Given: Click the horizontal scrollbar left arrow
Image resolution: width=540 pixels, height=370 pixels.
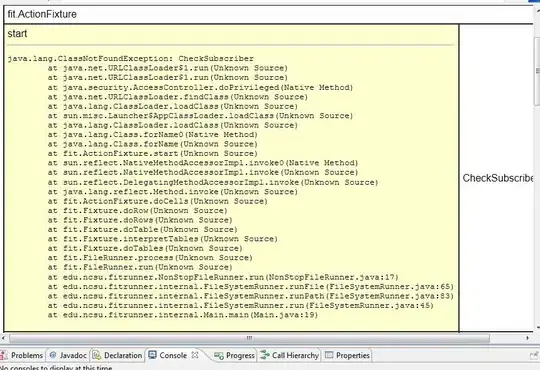Looking at the screenshot, I should coord(3,338).
